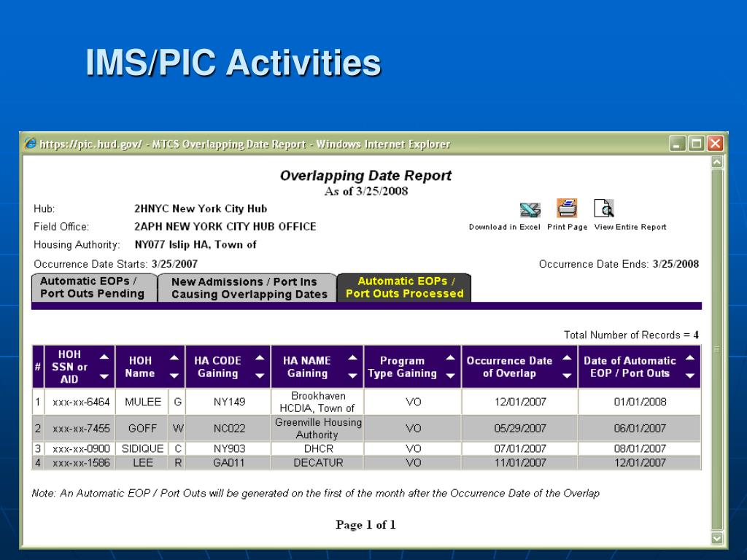Screen dimensions: 747x560
Task: Sort Program Type Gaining column descending
Action: tap(450, 376)
